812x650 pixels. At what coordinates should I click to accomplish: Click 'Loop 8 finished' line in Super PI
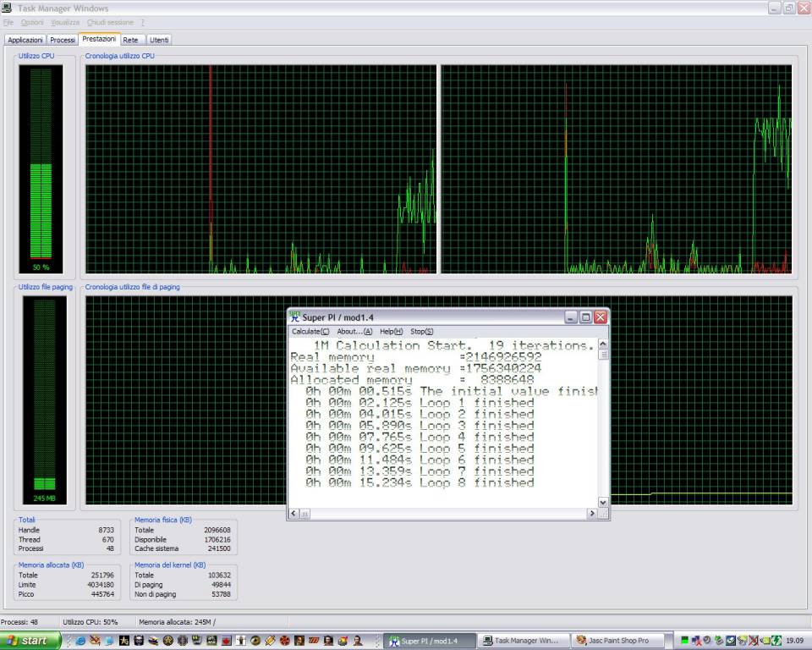tap(420, 482)
